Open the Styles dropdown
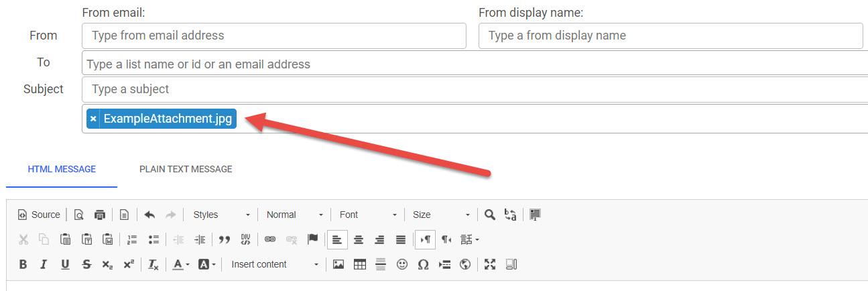Viewport: 868px width, 291px height. (x=221, y=215)
